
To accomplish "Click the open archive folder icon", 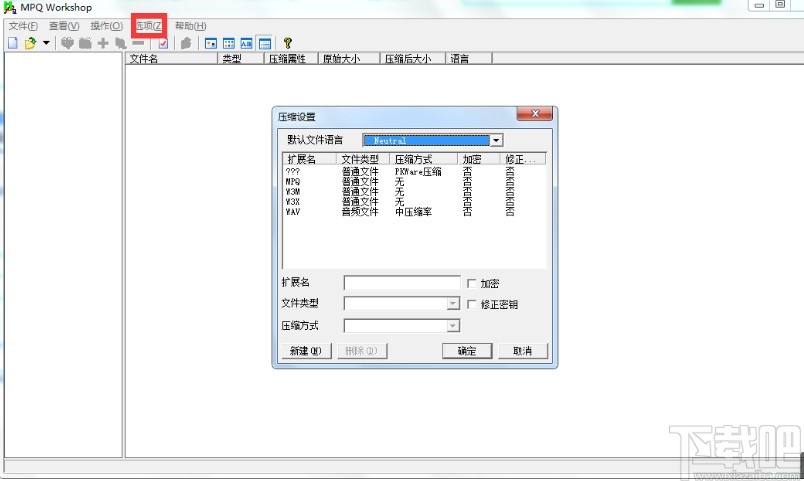I will click(x=30, y=43).
